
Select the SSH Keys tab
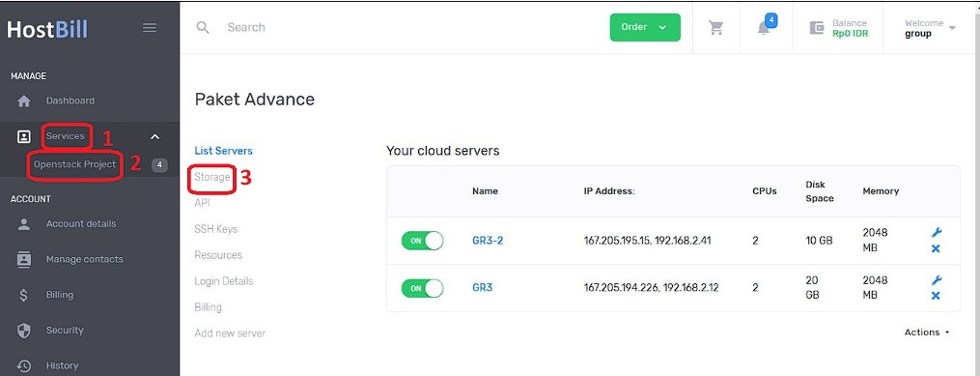point(215,229)
